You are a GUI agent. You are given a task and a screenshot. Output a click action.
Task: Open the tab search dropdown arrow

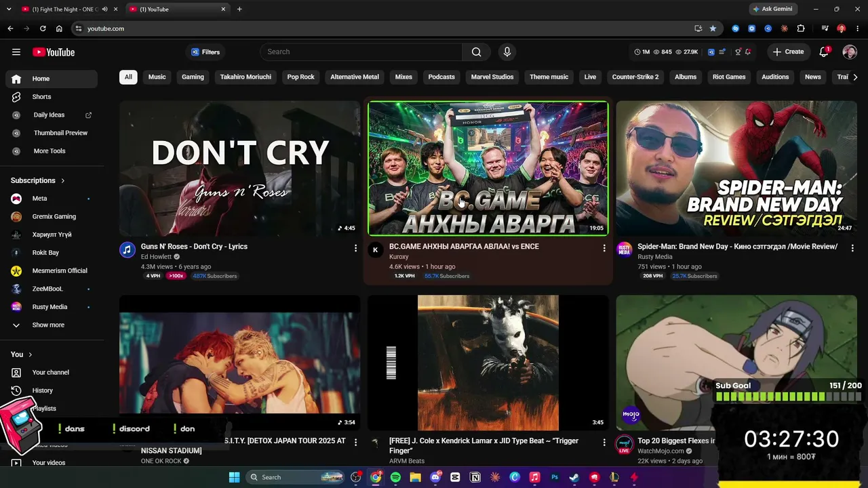9,9
